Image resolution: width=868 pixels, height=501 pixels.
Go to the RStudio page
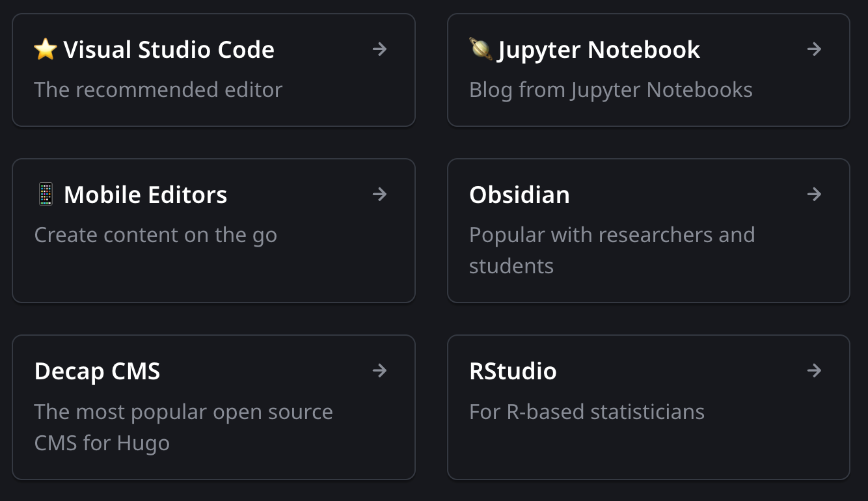click(513, 371)
